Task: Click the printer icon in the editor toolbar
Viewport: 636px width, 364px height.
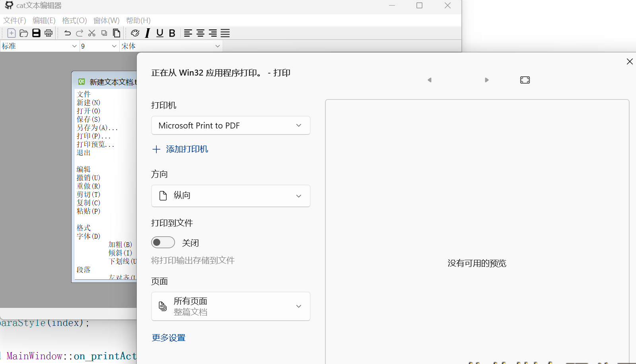Action: [x=49, y=33]
